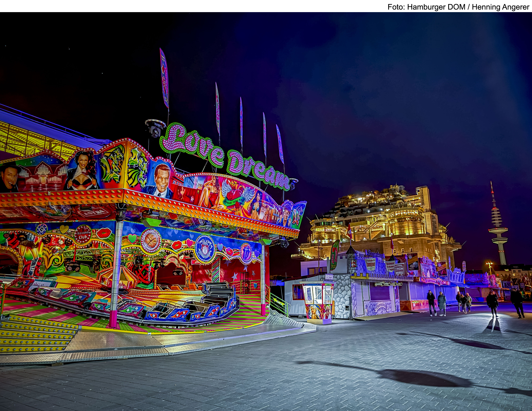
Task: Click the tallest flag above the ride
Action: [164, 78]
